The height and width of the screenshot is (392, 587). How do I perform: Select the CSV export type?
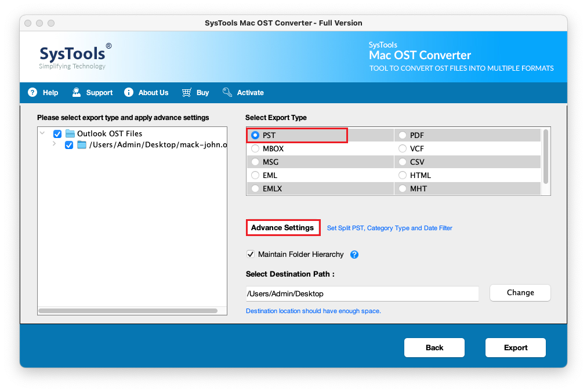tap(403, 162)
